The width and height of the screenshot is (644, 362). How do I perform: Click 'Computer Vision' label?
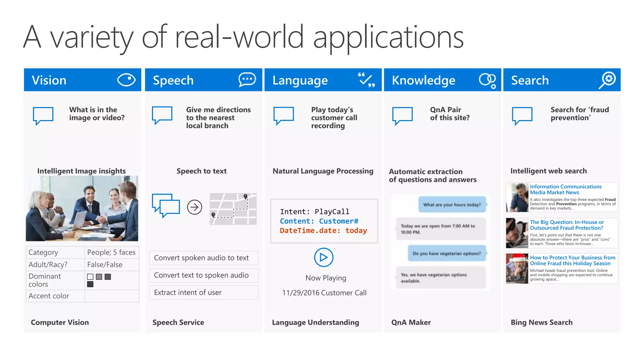click(x=60, y=322)
